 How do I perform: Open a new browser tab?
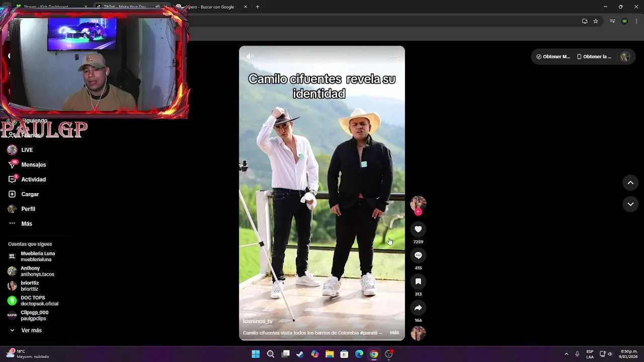click(258, 7)
